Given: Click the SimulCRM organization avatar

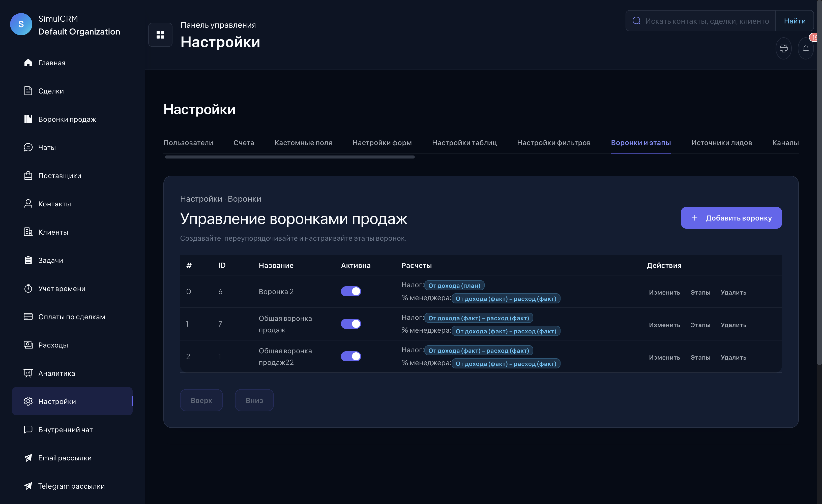Looking at the screenshot, I should click(x=21, y=24).
